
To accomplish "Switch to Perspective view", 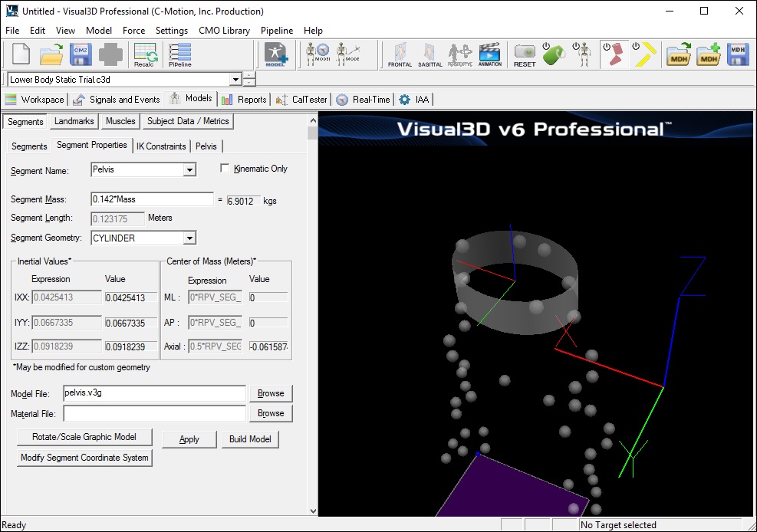I will coord(459,54).
